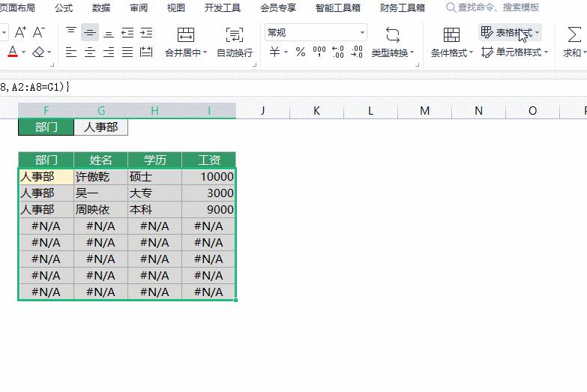Click the AutoSum sigma icon
This screenshot has height=392, width=587.
click(x=574, y=34)
